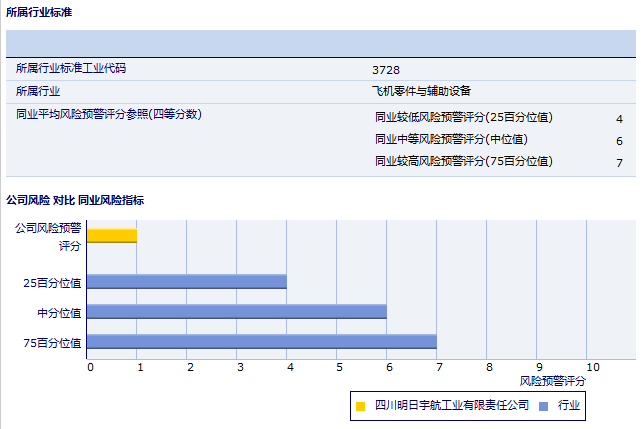Click the 行业 legend label text
The height and width of the screenshot is (429, 641).
tap(569, 405)
